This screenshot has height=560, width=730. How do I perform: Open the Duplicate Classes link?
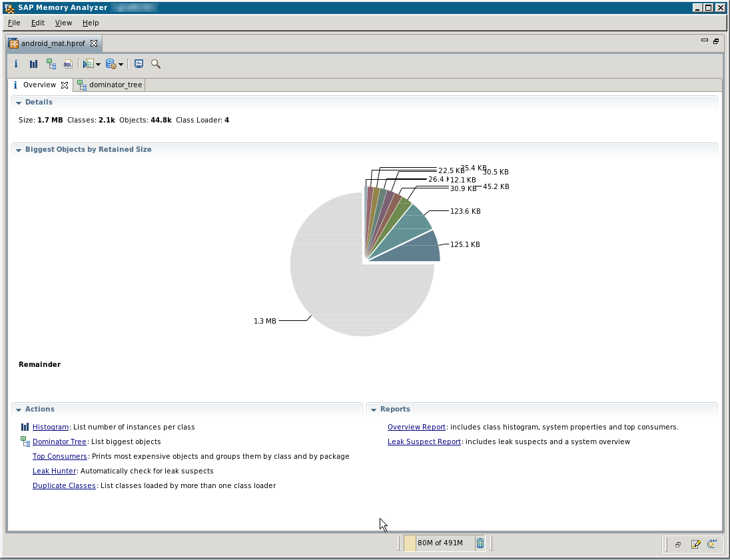[x=64, y=485]
